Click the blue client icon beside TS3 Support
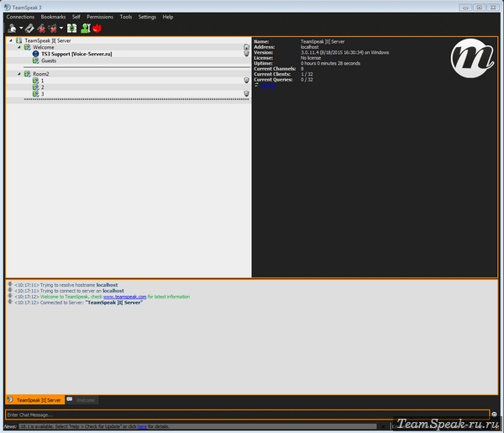The height and width of the screenshot is (433, 504). pyautogui.click(x=35, y=54)
